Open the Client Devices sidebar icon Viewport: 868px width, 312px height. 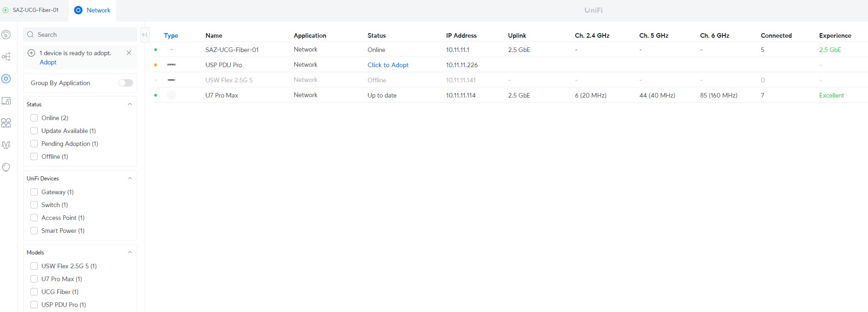[6, 101]
